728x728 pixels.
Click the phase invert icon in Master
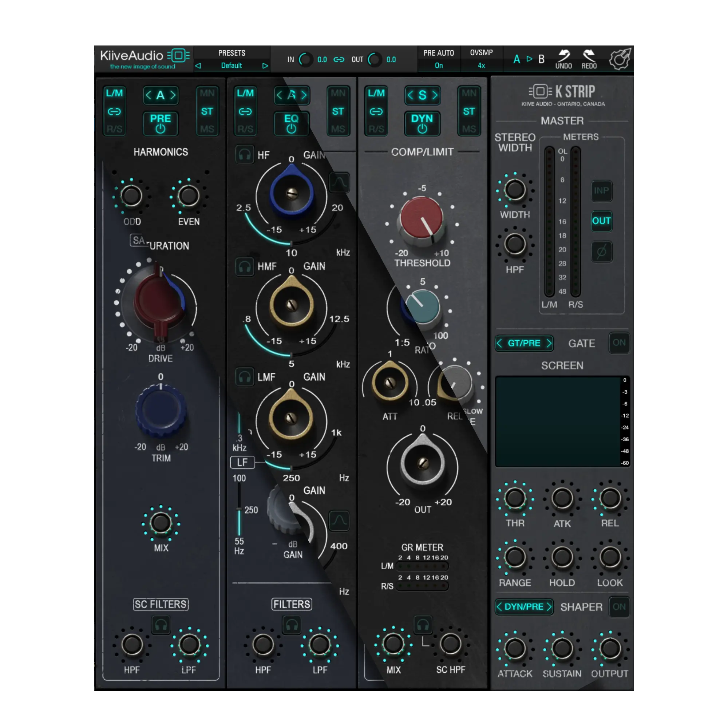coord(601,252)
